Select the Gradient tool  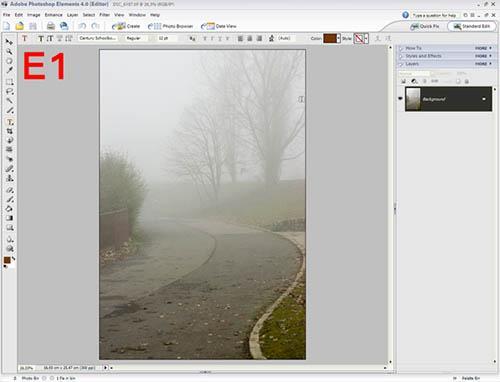[9, 218]
